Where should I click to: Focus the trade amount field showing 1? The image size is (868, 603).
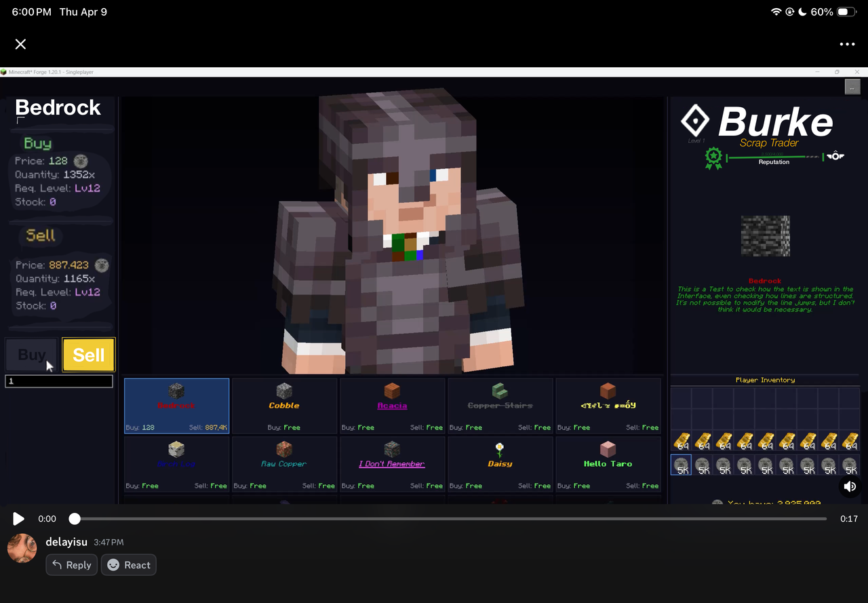(x=59, y=381)
